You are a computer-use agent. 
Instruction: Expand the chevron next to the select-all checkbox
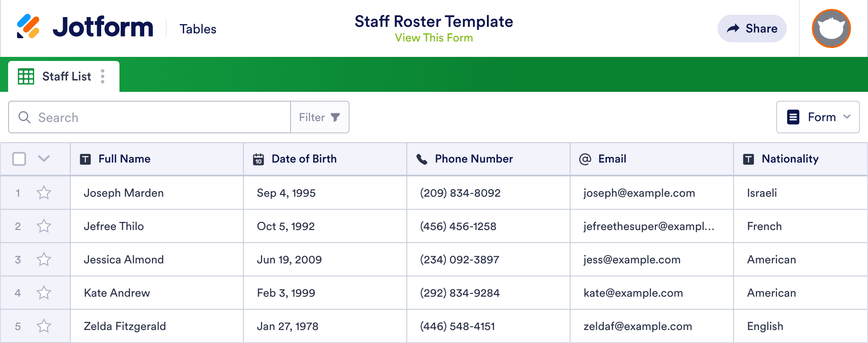click(x=44, y=159)
